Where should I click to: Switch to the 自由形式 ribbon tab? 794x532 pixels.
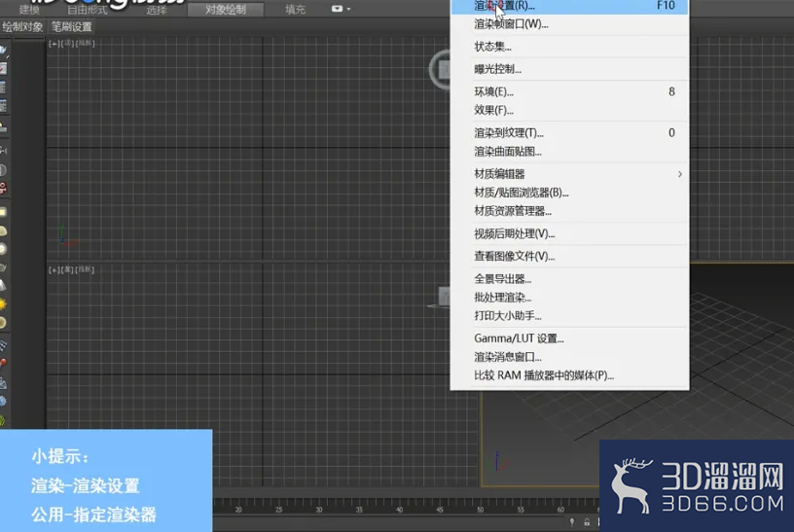(x=88, y=10)
